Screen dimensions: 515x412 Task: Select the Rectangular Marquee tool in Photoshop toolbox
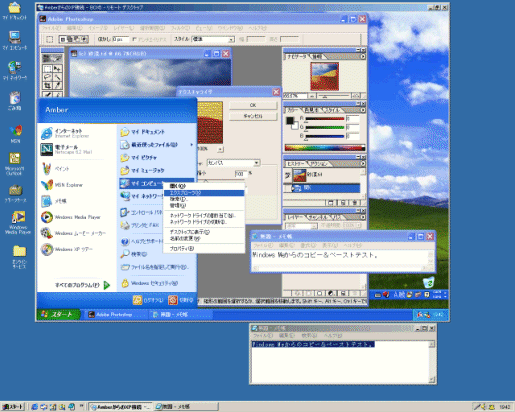pyautogui.click(x=47, y=69)
